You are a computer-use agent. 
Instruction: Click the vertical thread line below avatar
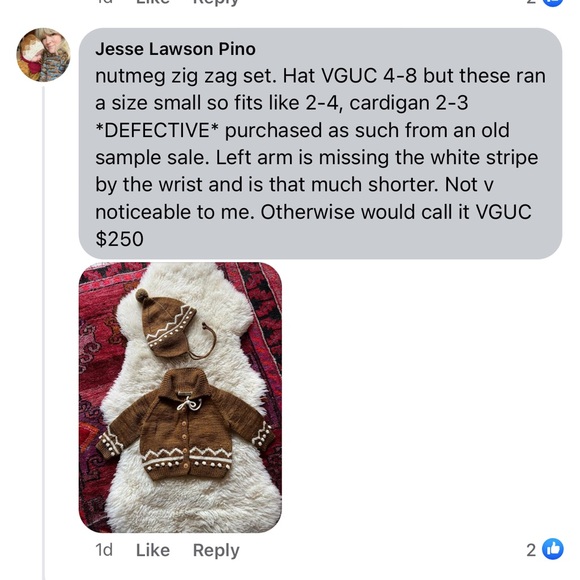point(43,333)
